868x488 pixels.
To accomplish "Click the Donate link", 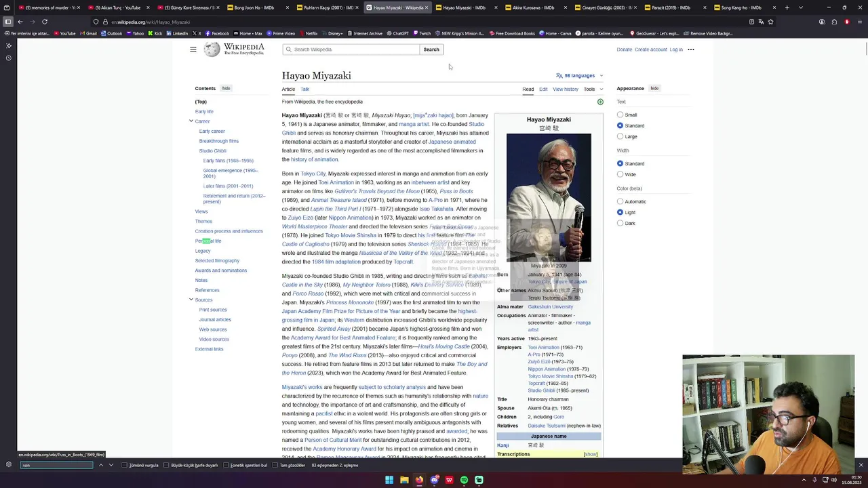I will [625, 49].
